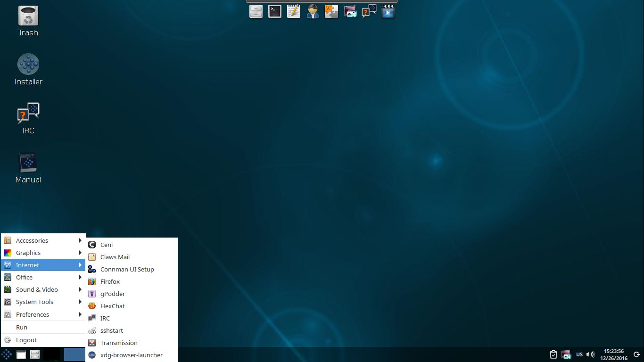Expand the Graphics submenu
The height and width of the screenshot is (362, 644).
[43, 253]
